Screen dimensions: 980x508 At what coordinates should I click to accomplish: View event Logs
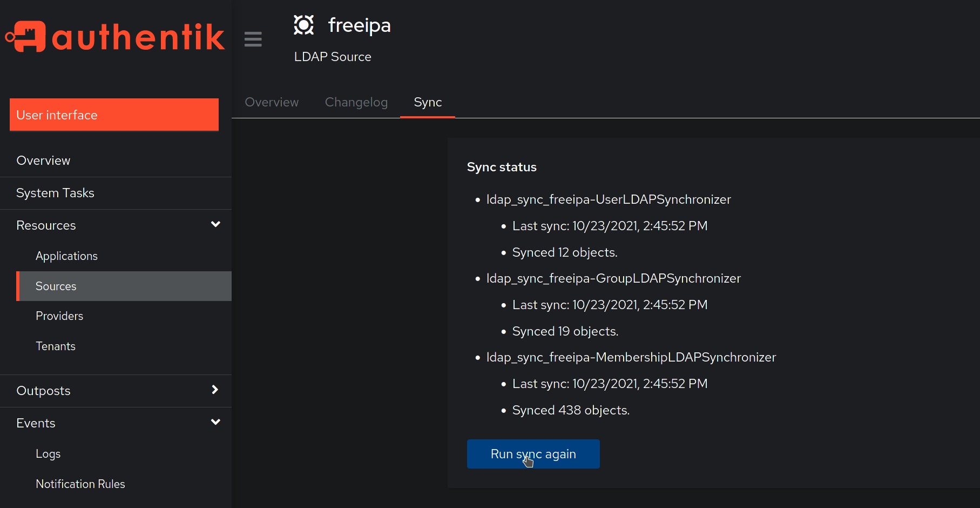pyautogui.click(x=48, y=453)
